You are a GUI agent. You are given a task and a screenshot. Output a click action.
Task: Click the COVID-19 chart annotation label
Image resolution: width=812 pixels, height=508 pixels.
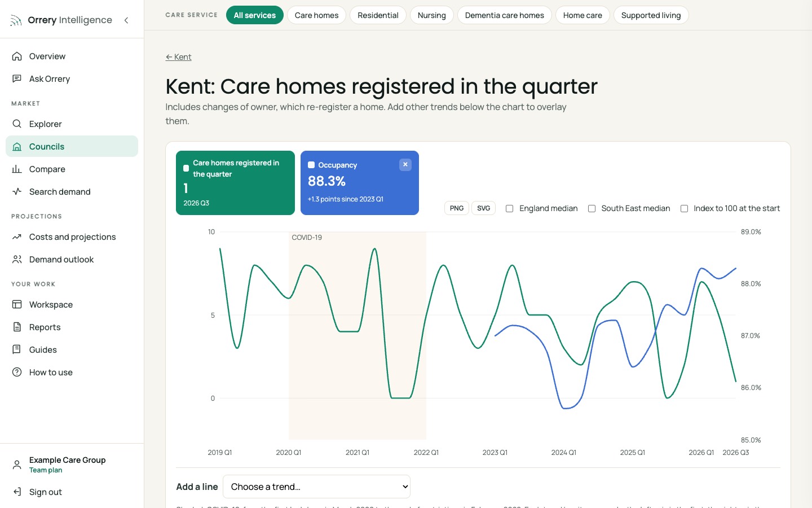point(307,238)
